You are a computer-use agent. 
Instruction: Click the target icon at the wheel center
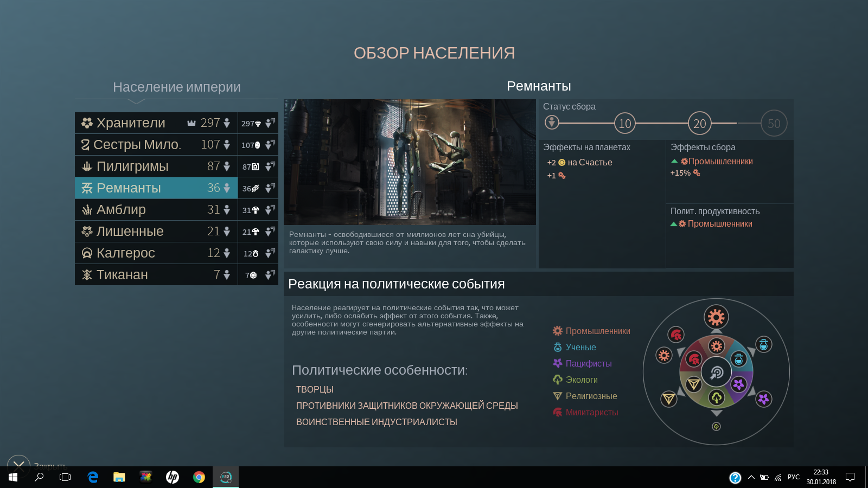pos(717,372)
